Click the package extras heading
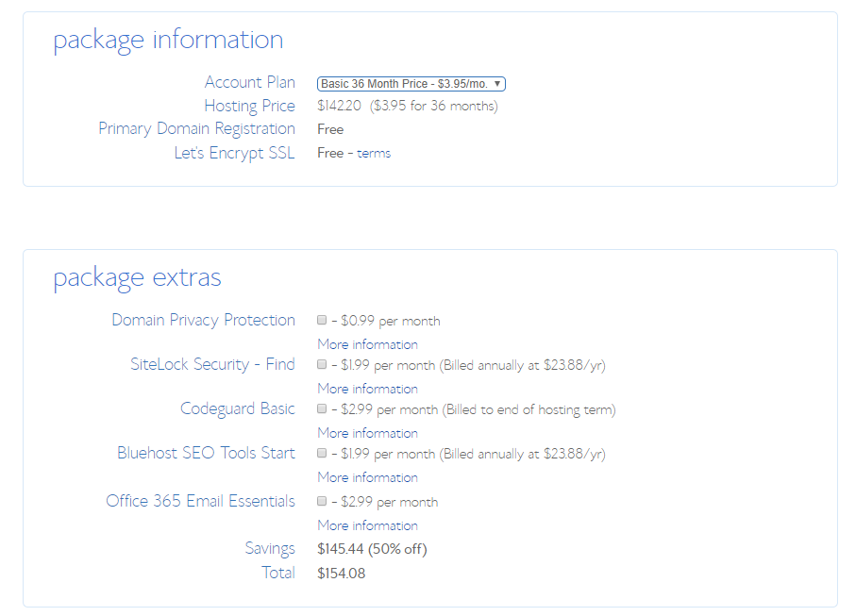Viewport: 856px width, 616px height. 137,278
